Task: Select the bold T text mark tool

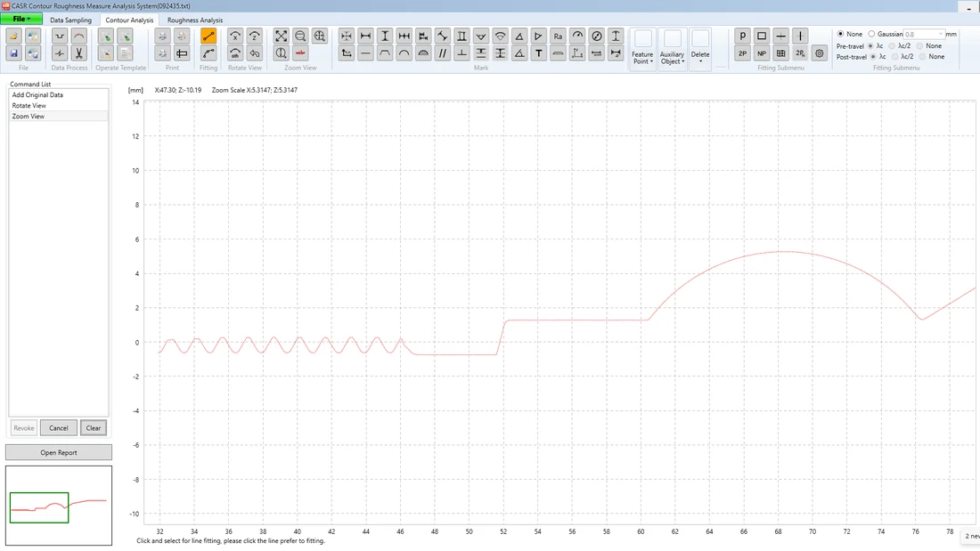Action: coord(539,53)
